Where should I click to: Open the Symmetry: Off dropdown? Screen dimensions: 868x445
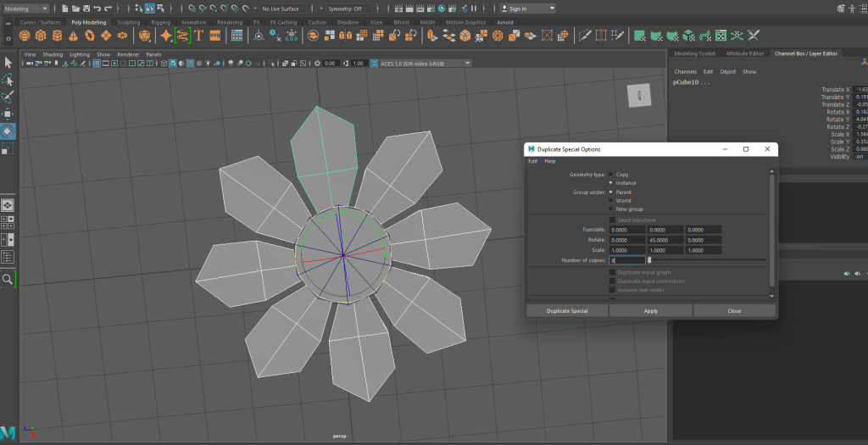click(x=348, y=8)
